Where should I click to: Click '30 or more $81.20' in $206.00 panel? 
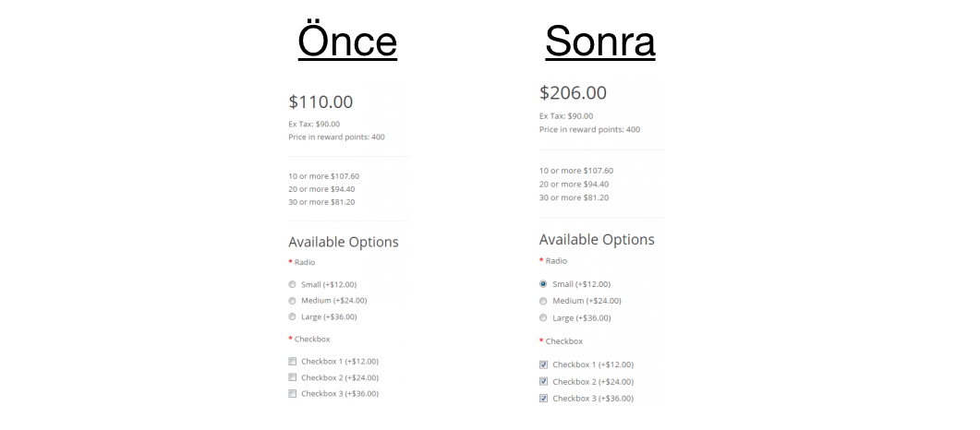click(x=574, y=197)
